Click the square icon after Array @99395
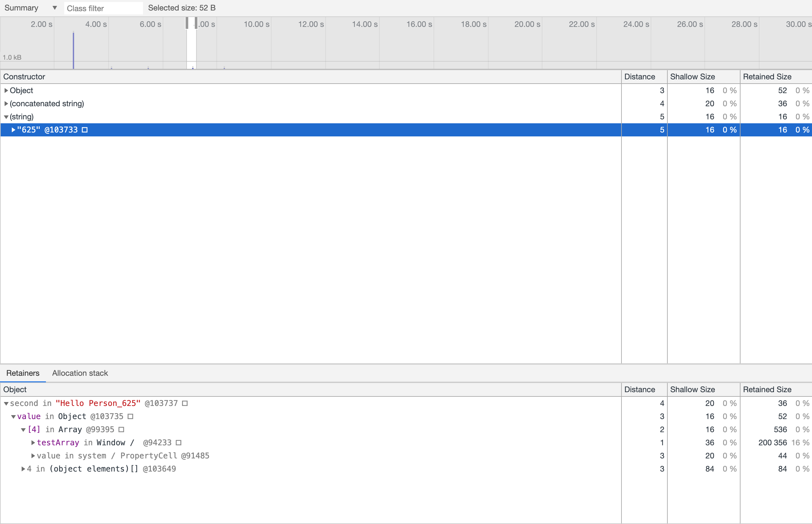 (121, 430)
